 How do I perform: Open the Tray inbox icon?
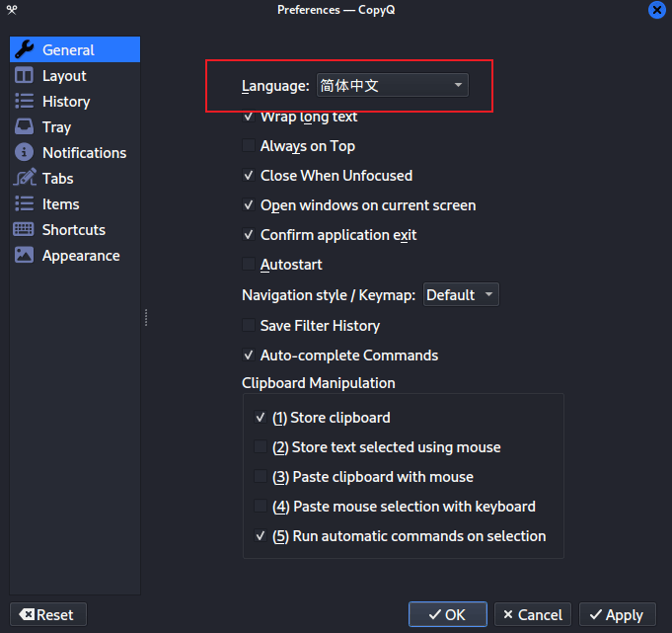(25, 127)
